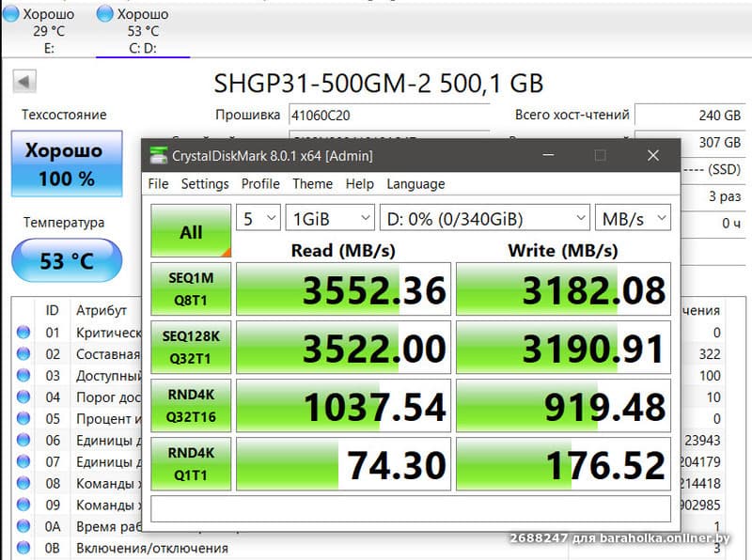Click blue status orb for attribute 06
Screen dimensions: 752x560
23,440
